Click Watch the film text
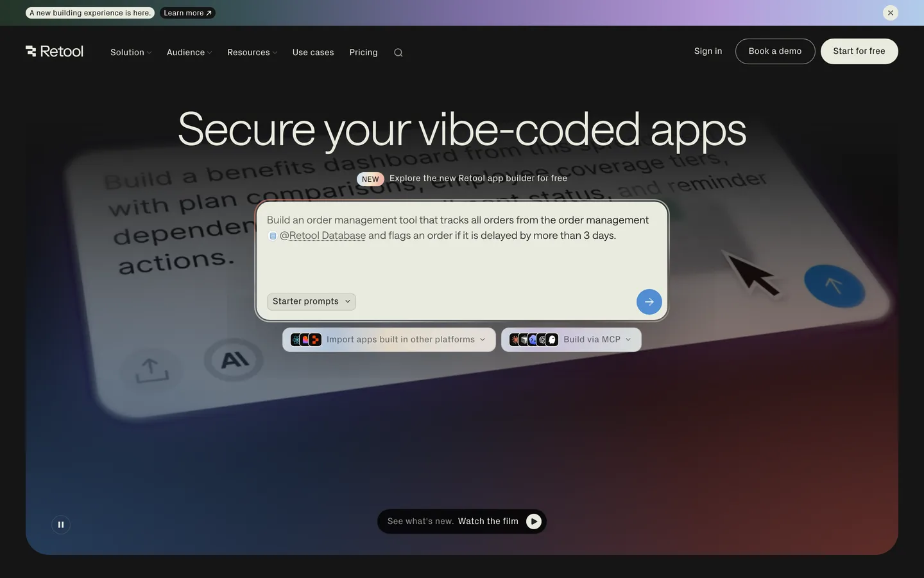 coord(488,521)
